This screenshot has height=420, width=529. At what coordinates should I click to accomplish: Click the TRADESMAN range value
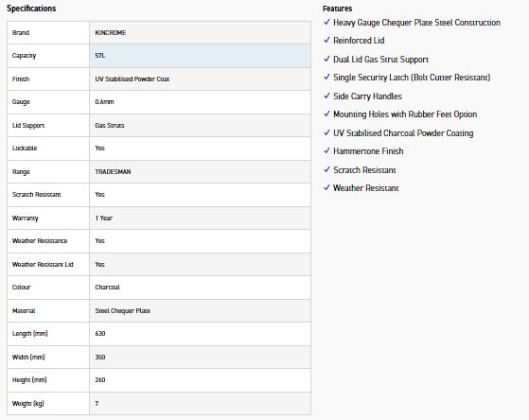tap(113, 172)
